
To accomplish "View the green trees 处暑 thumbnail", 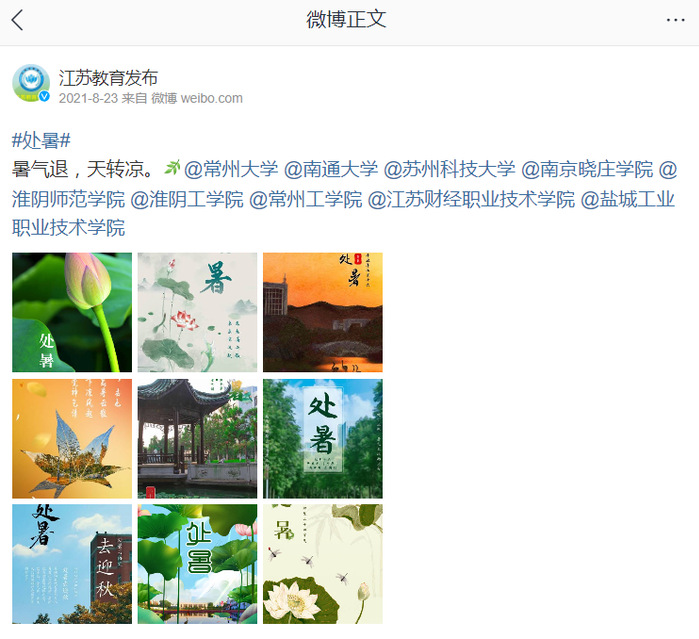I will point(323,438).
